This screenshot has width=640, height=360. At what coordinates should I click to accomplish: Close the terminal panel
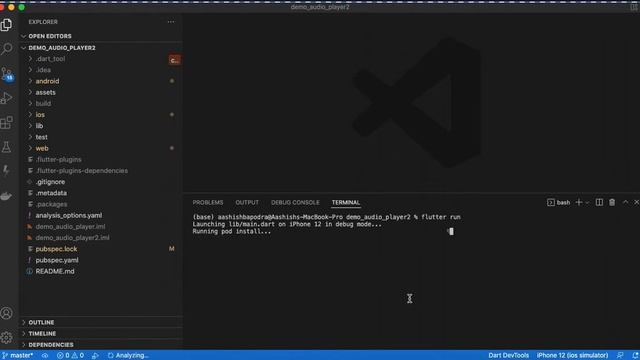point(636,202)
